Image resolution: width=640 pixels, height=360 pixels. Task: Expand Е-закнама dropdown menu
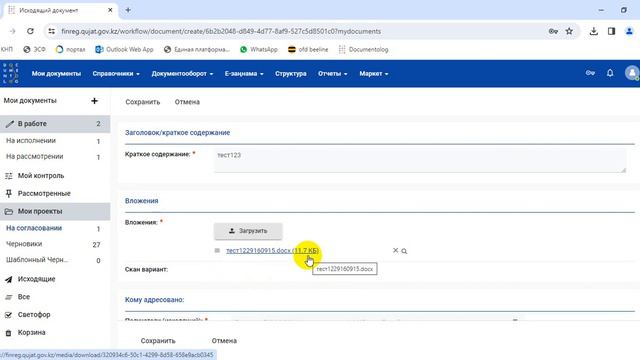[244, 73]
